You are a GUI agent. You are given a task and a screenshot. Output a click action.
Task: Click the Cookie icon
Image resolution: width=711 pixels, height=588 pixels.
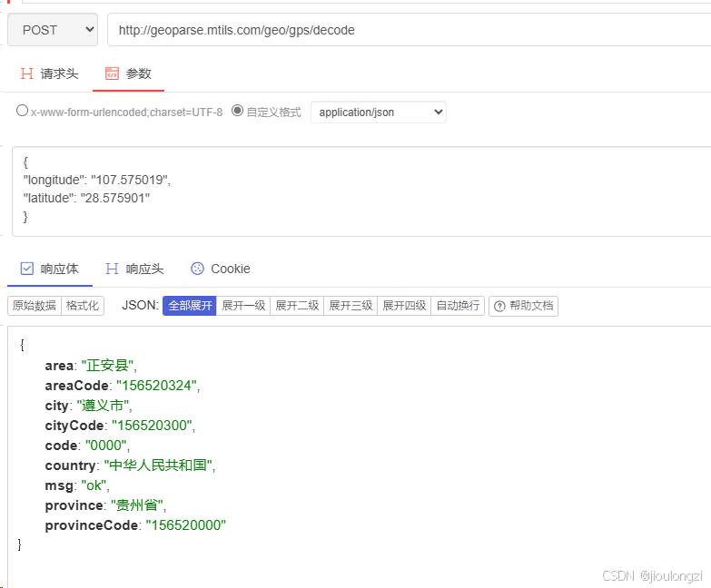point(197,269)
